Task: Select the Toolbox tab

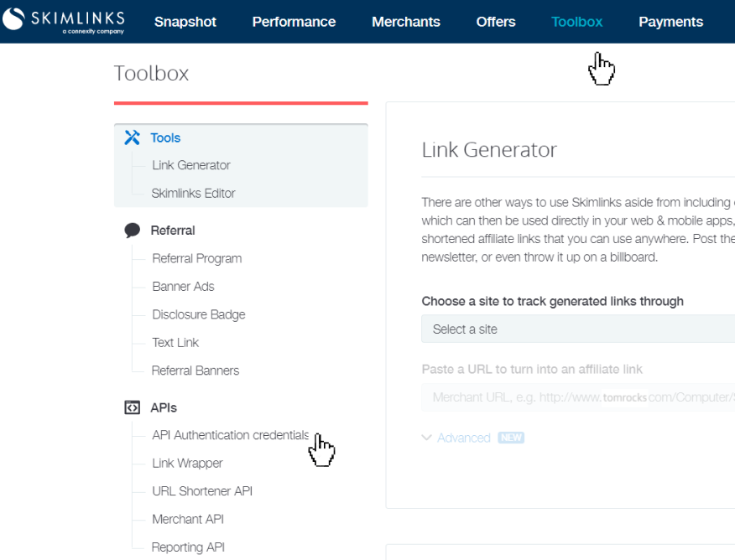Action: (576, 22)
